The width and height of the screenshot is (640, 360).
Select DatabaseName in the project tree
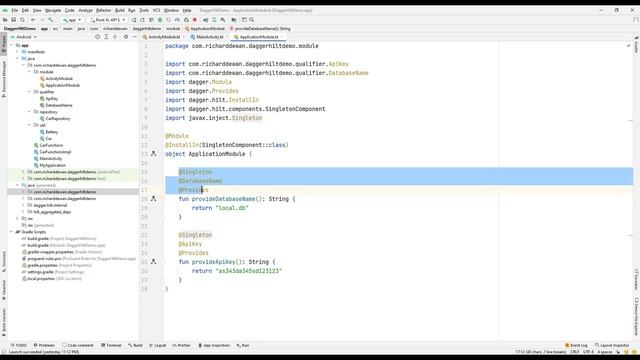(59, 105)
